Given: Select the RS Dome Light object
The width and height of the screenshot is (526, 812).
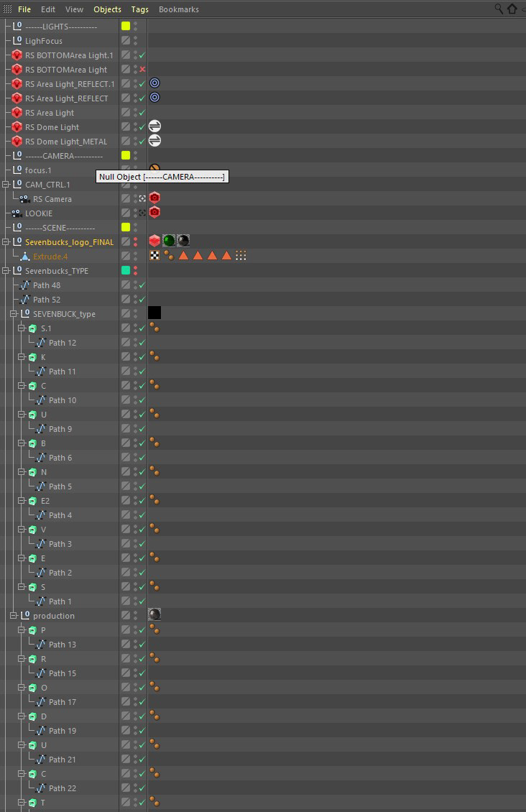Looking at the screenshot, I should 52,127.
